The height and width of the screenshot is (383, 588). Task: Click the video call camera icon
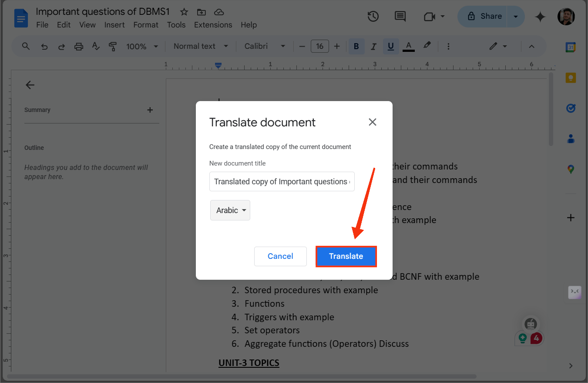(x=429, y=17)
